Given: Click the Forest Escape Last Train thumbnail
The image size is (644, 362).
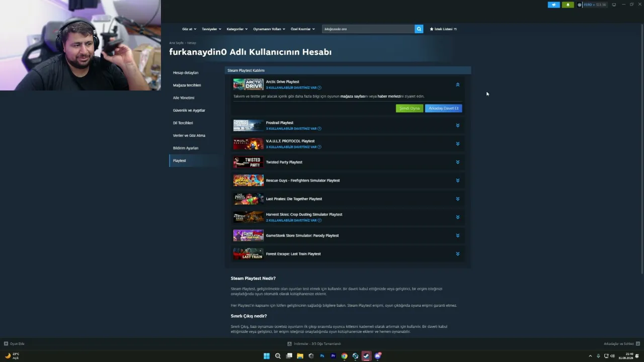Looking at the screenshot, I should [x=248, y=254].
